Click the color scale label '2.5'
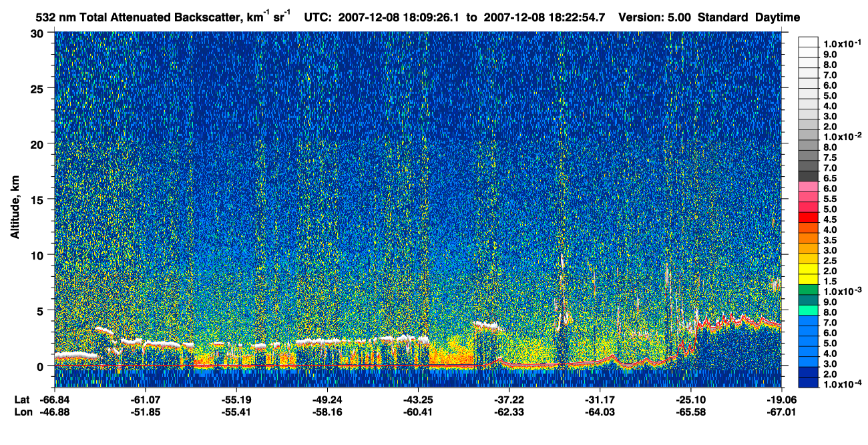 830,261
